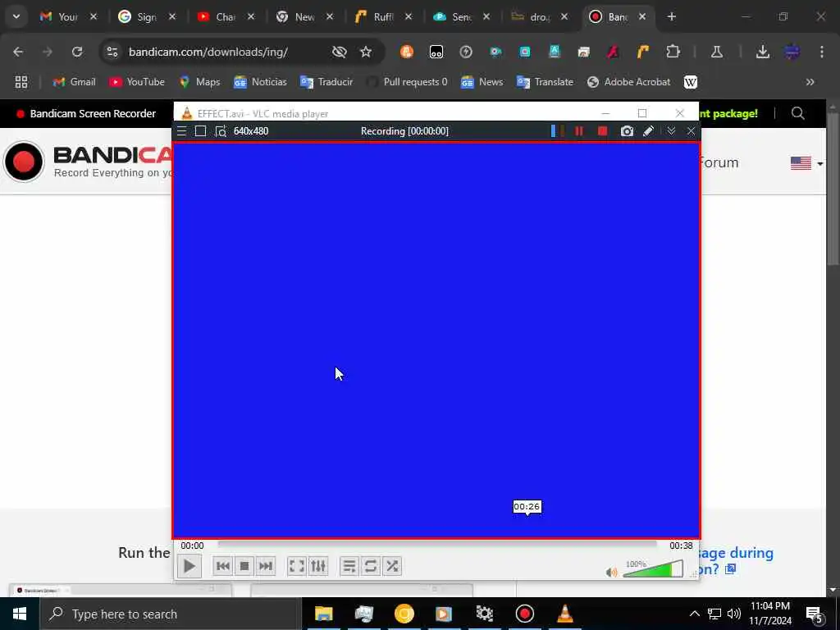Screen dimensions: 840x630
Task: Click the VLC total time 00:38
Action: (681, 546)
